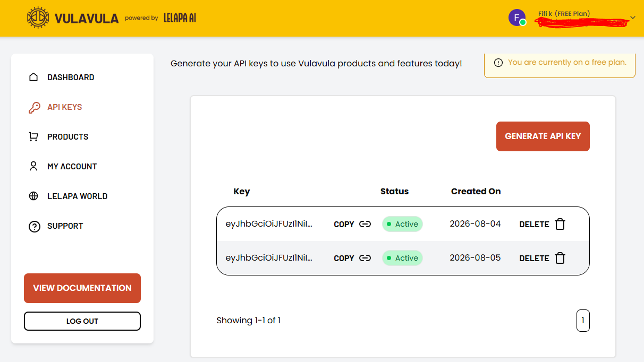The width and height of the screenshot is (644, 362).
Task: Click Active status badge for 2026-08-04 key
Action: click(x=402, y=224)
